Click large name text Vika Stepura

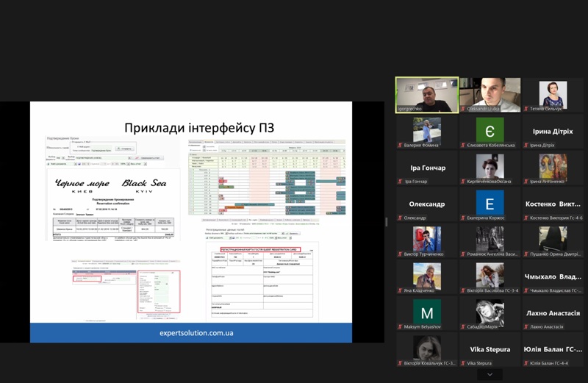coord(490,350)
